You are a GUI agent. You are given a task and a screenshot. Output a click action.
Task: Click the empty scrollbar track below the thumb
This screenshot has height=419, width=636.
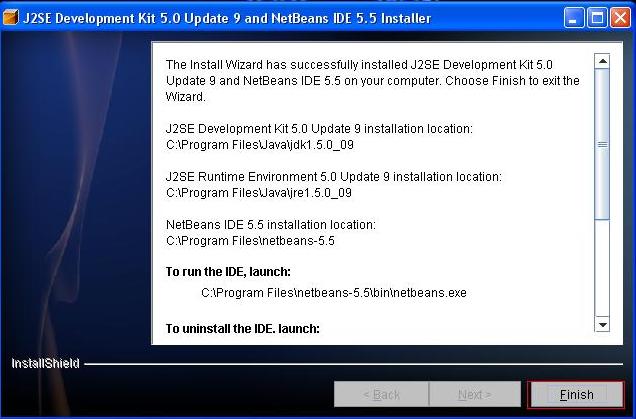[602, 268]
